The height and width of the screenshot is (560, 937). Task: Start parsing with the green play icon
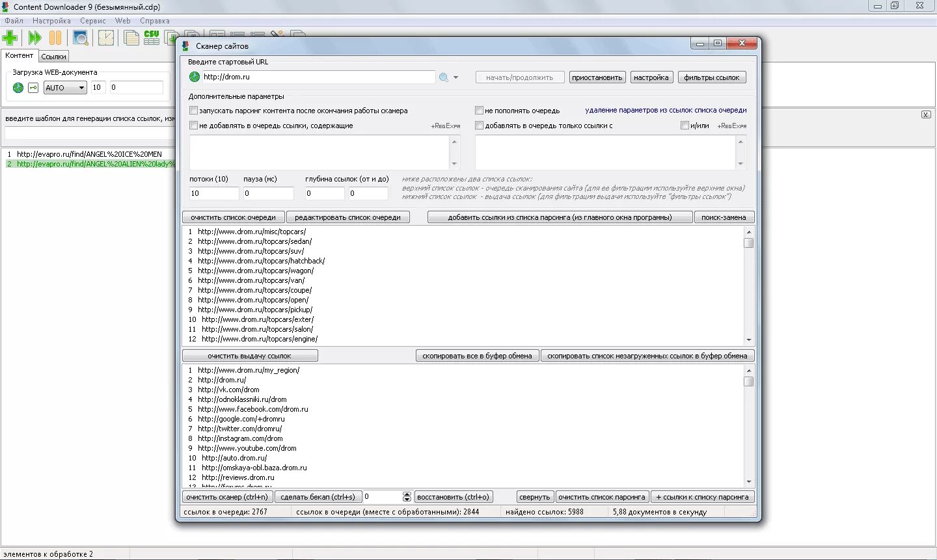click(x=34, y=38)
